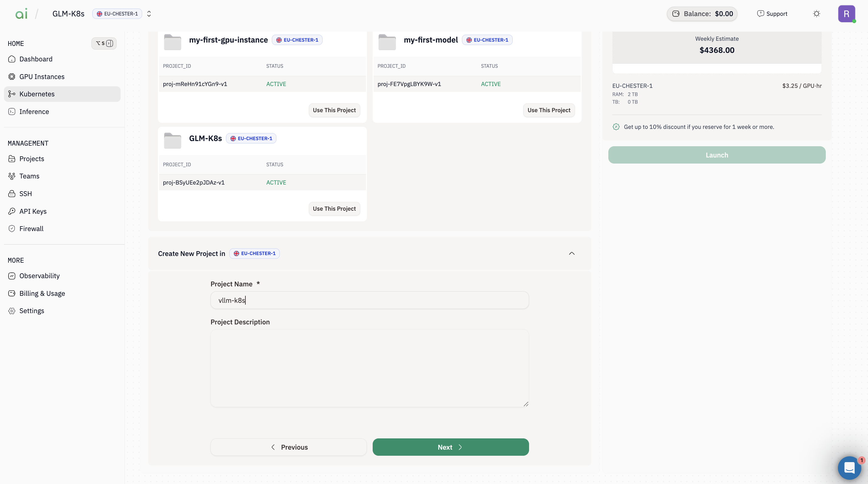Toggle the light/dark theme sun icon
This screenshot has width=868, height=484.
pyautogui.click(x=816, y=14)
